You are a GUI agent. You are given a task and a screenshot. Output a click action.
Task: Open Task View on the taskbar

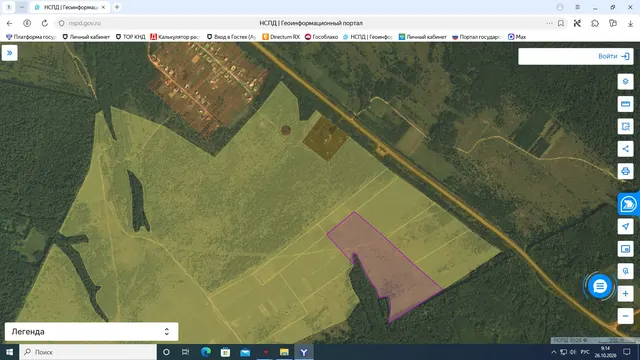tap(185, 352)
